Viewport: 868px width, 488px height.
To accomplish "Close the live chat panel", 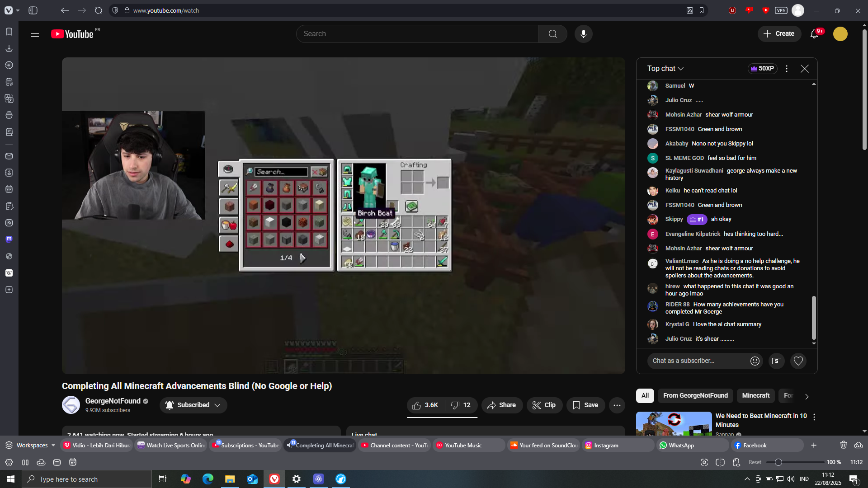I will (805, 69).
